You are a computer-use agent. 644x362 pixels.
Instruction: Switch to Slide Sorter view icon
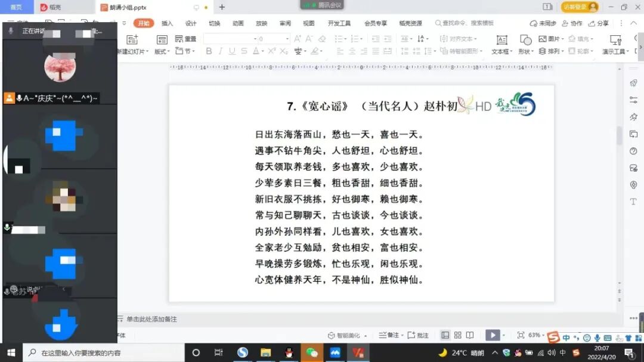(458, 335)
